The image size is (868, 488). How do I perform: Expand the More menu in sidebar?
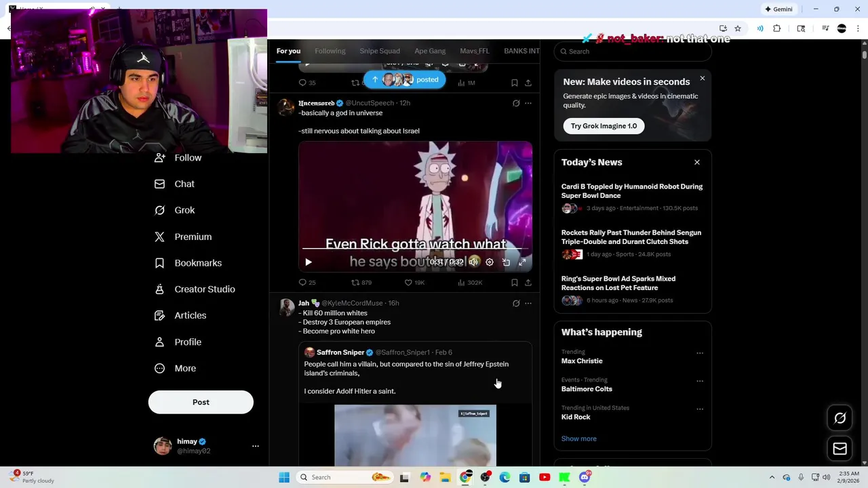(176, 369)
